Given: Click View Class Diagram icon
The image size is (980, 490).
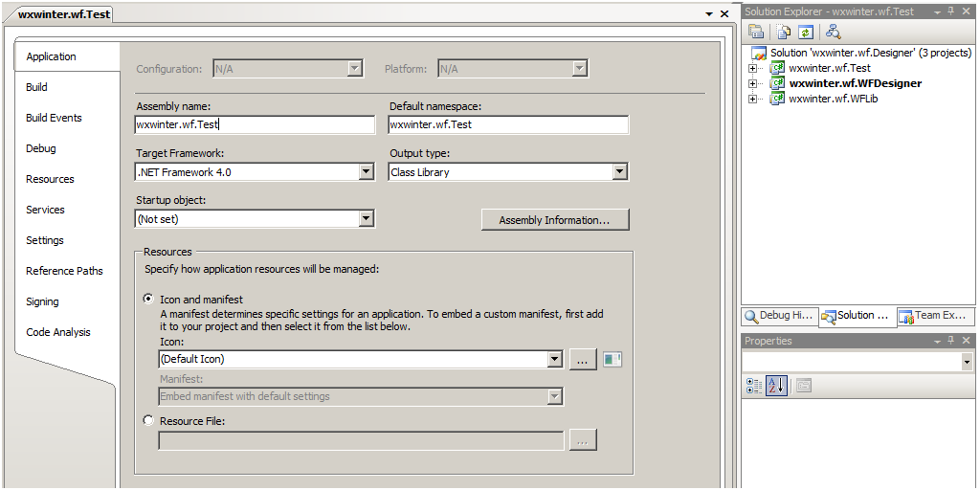Looking at the screenshot, I should 834,32.
